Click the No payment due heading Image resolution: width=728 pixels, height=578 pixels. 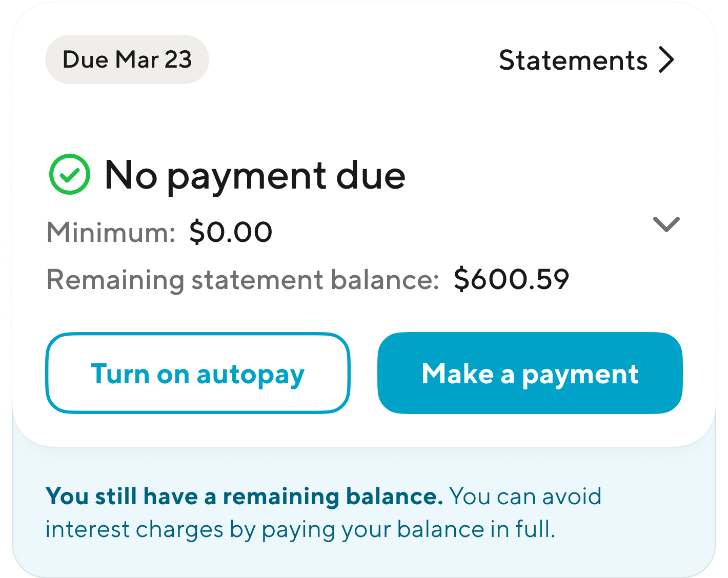click(x=255, y=175)
